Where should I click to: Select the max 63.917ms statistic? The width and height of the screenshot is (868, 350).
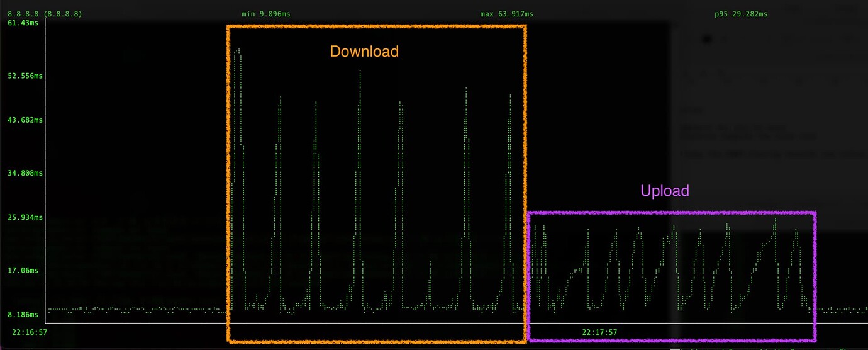coord(507,14)
